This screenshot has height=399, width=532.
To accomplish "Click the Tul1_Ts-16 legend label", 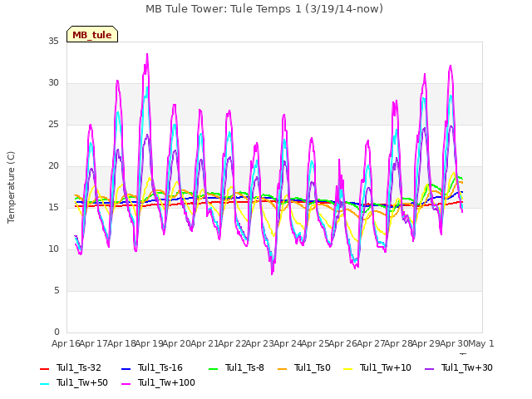I will [x=160, y=367].
